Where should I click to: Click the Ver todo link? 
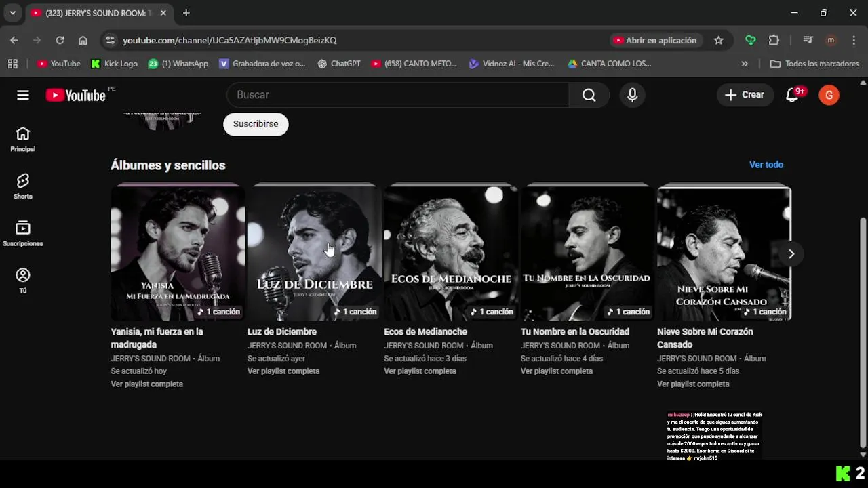pos(766,165)
